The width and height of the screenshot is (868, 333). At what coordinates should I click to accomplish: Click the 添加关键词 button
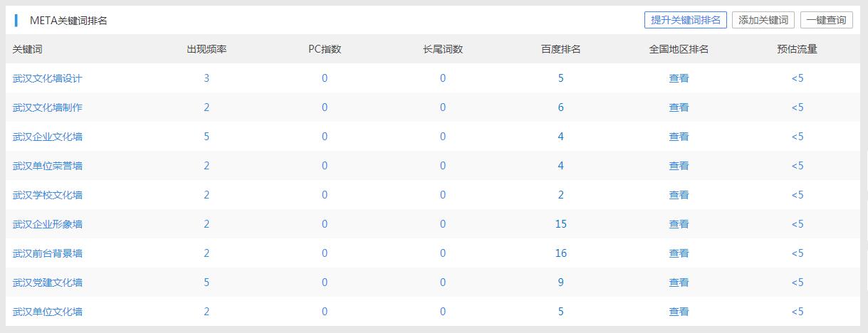763,20
